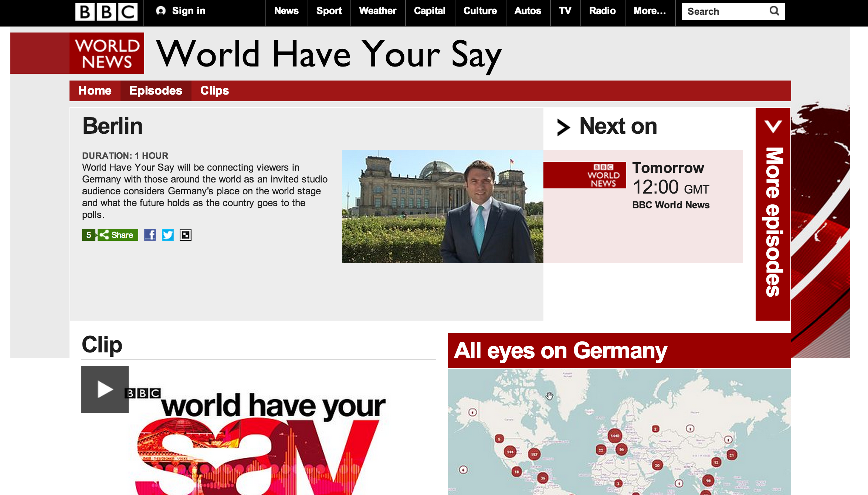This screenshot has height=495, width=868.
Task: Open the TV section
Action: (565, 11)
